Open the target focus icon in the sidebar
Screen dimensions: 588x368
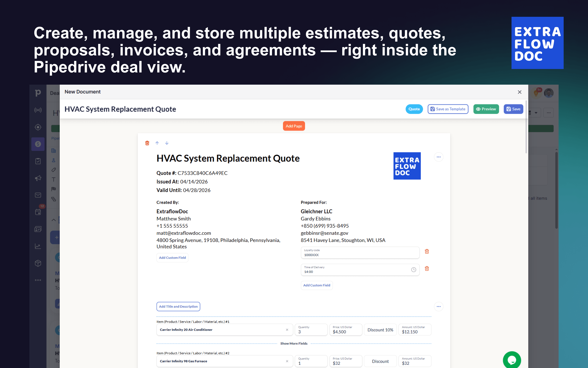[38, 127]
